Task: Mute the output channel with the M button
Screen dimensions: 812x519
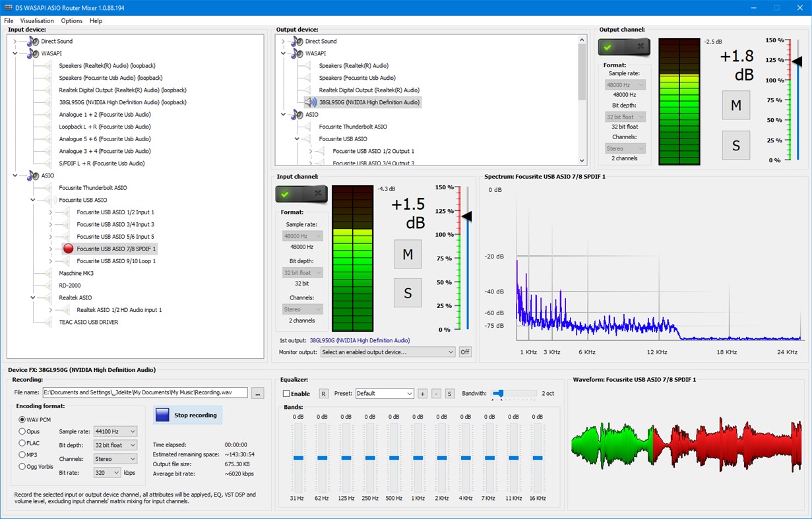Action: point(736,105)
